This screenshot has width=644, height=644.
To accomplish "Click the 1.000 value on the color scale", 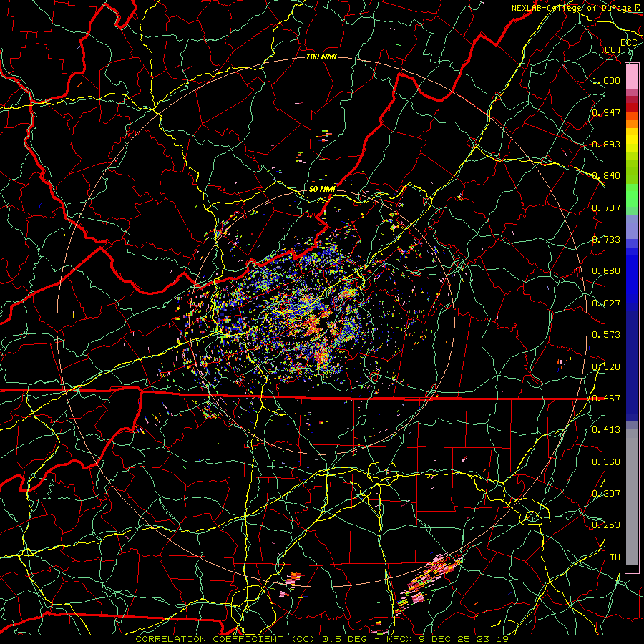I will click(x=606, y=80).
